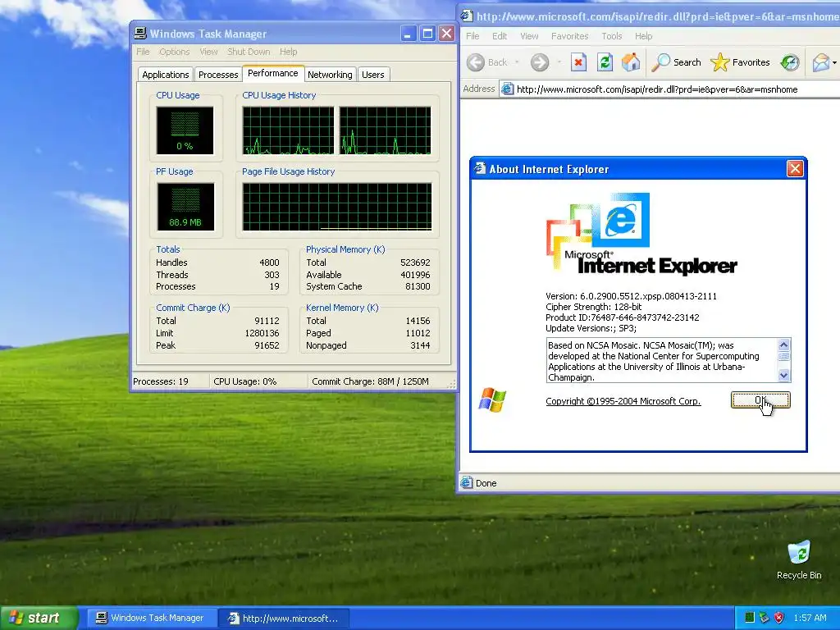Image resolution: width=840 pixels, height=630 pixels.
Task: Open Internet Explorer Favorites menu
Action: click(570, 36)
